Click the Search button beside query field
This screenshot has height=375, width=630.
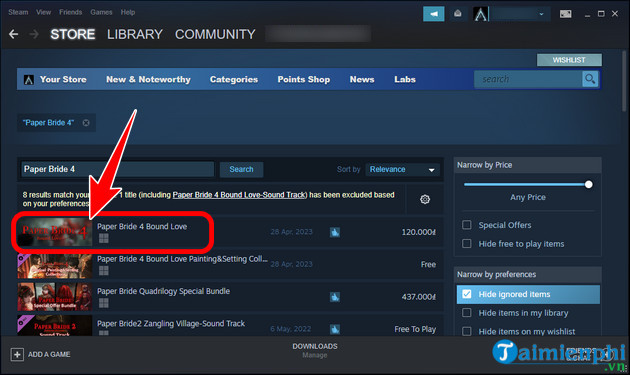[241, 170]
